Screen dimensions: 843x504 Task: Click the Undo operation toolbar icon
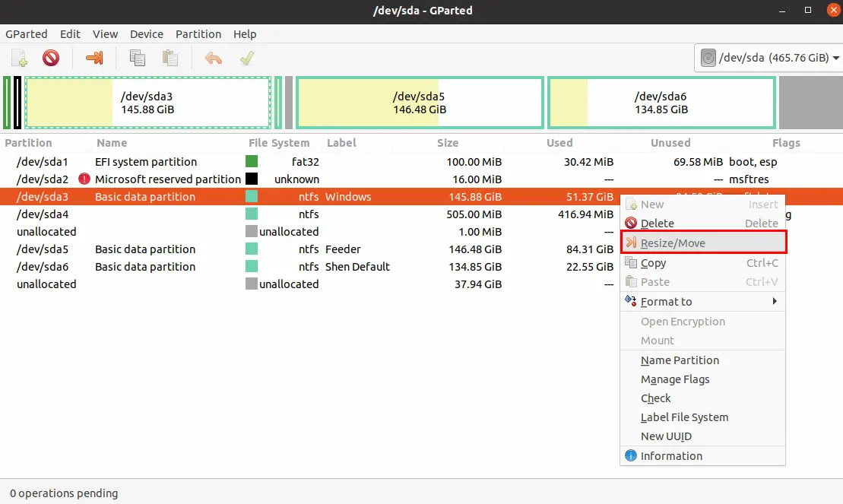point(213,58)
